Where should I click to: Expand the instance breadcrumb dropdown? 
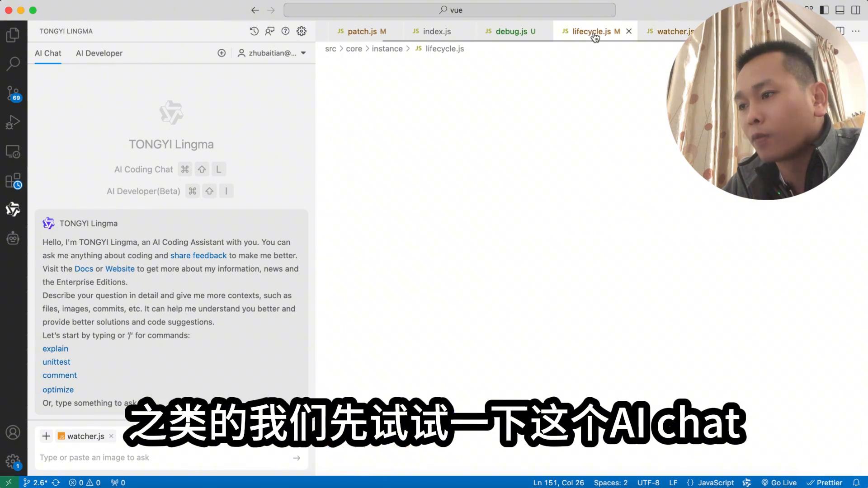tap(387, 48)
